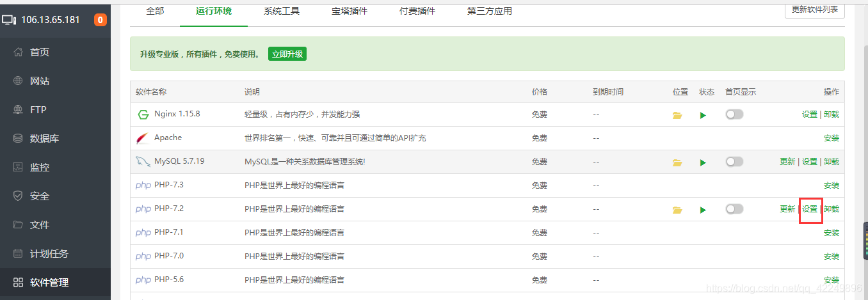The height and width of the screenshot is (300, 868).
Task: Click PHP-7.2 卸载 link
Action: 832,209
